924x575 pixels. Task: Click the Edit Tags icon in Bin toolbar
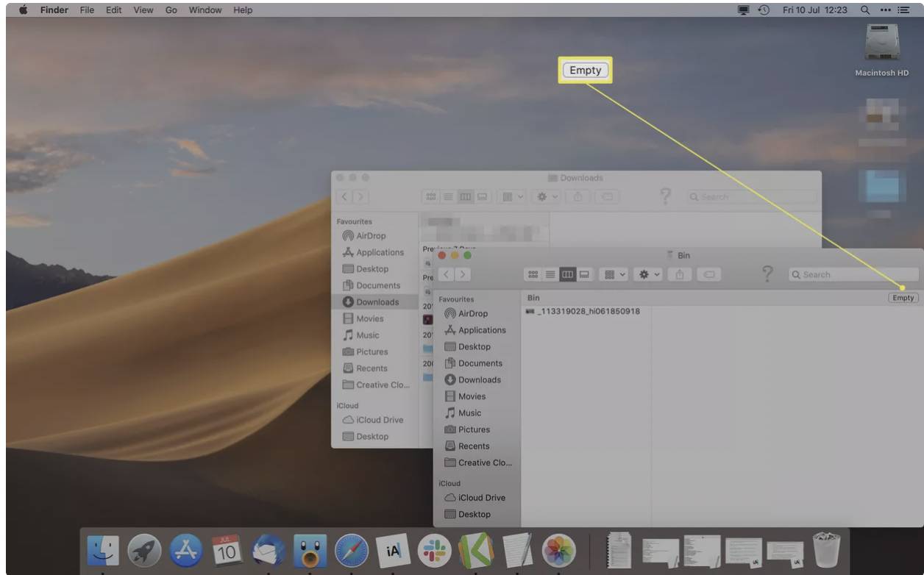[x=708, y=274]
